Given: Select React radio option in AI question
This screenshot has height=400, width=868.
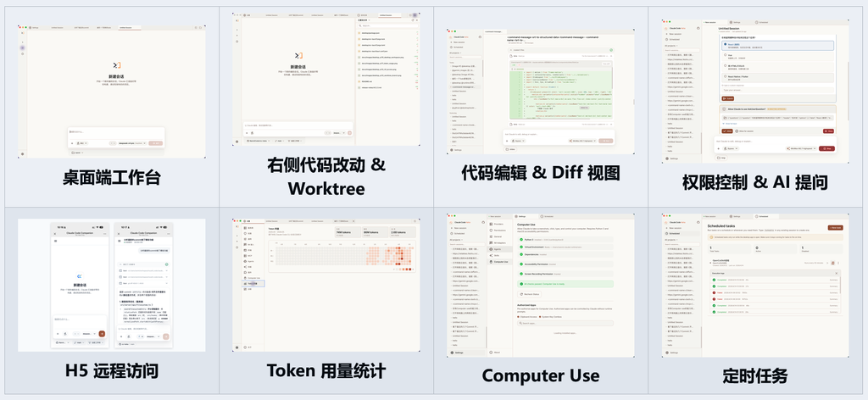Looking at the screenshot, I should click(726, 44).
